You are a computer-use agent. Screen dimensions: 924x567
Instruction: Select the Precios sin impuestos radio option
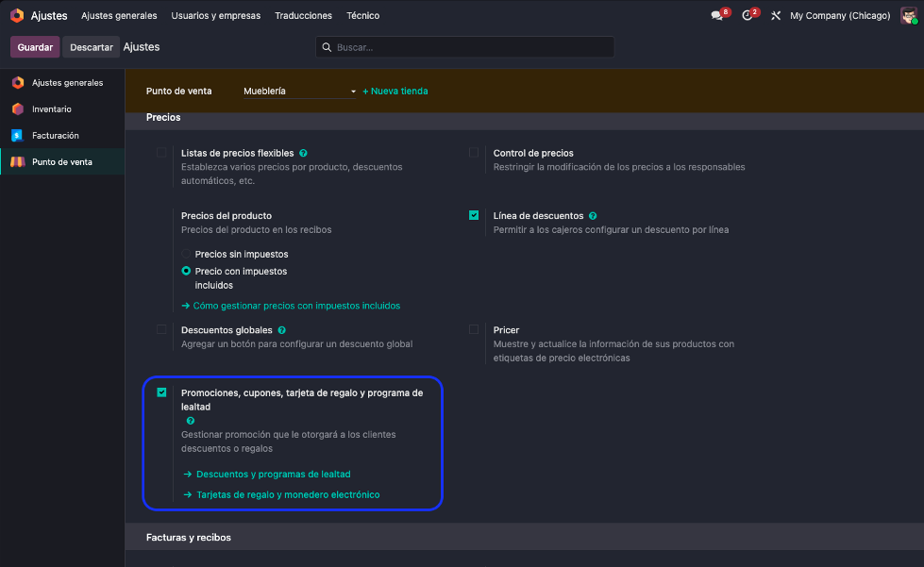[187, 254]
